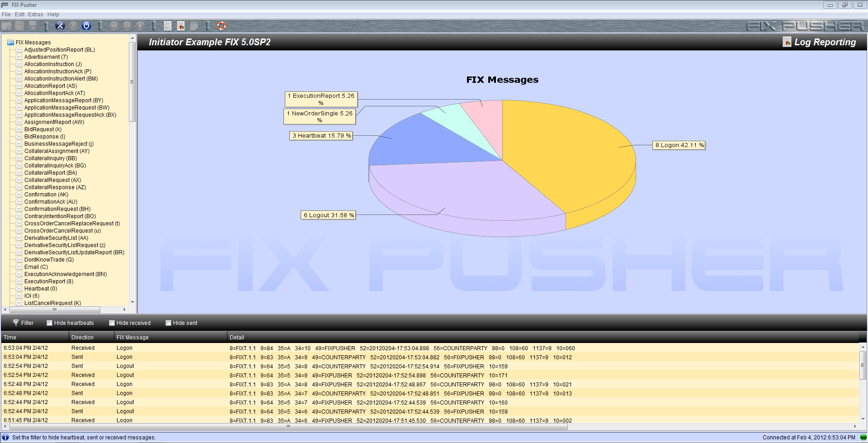Open the log report pie-chart icon
868x443 pixels.
click(181, 26)
